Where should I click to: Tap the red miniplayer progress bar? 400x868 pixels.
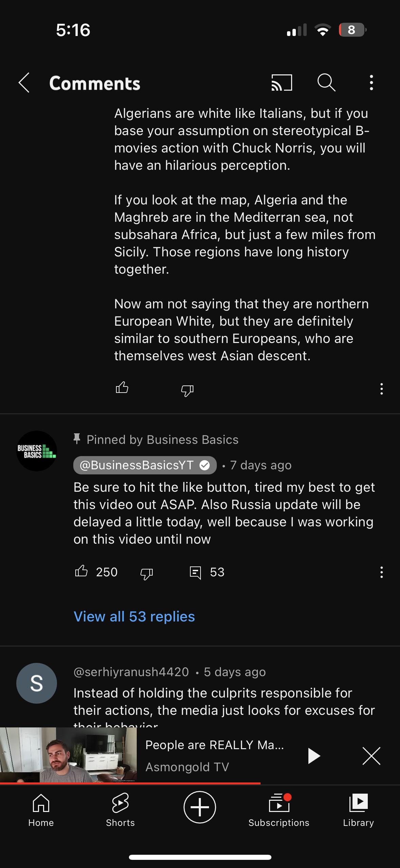[130, 783]
